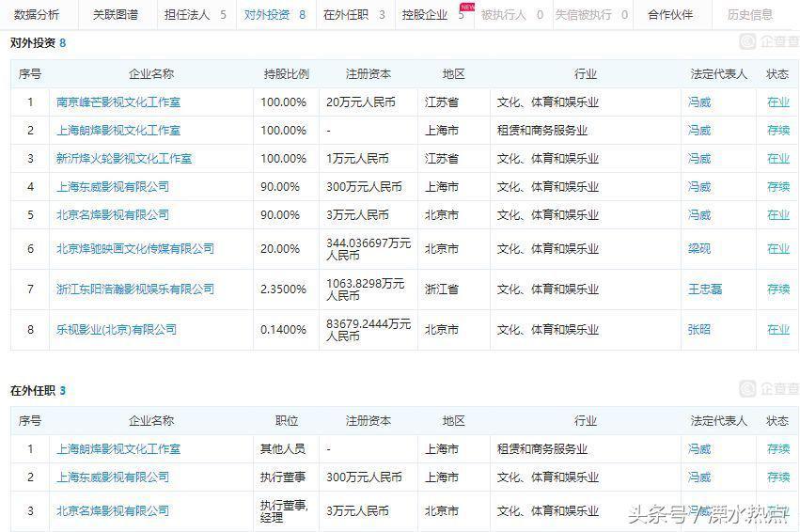Open 上海东威影视有限公司 in 在外任职 table
This screenshot has height=532, width=800.
[113, 477]
